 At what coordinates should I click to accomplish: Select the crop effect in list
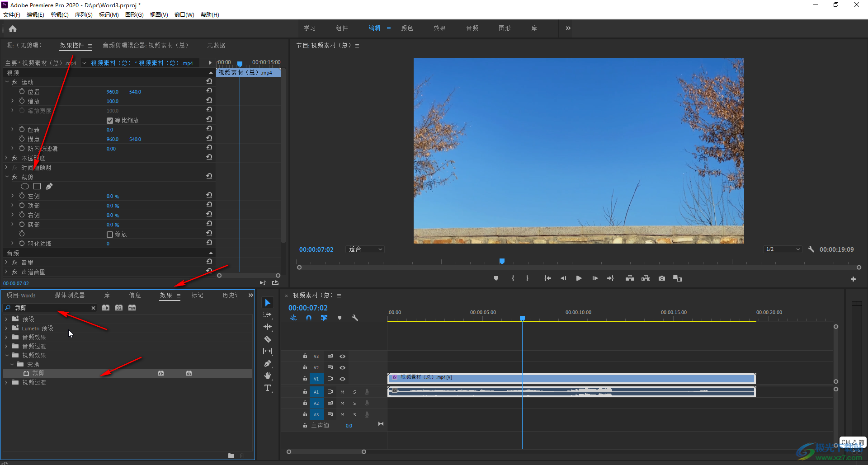coord(127,373)
